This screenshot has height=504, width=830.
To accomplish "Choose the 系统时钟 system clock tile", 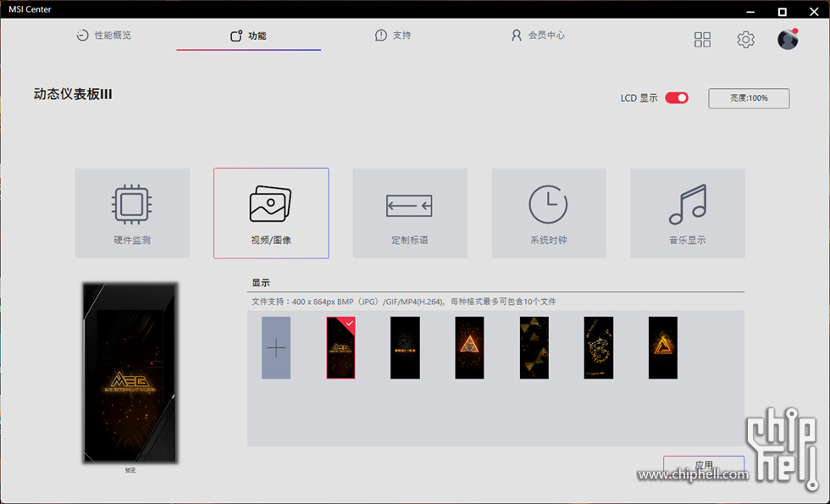I will coord(549,213).
